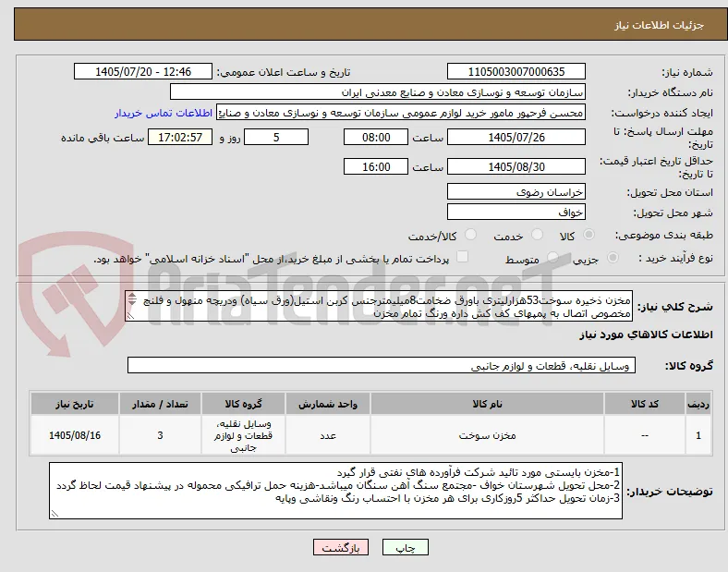The image size is (728, 572).
Task: Open the اطلاعات تماس خریدار link
Action: (x=164, y=113)
